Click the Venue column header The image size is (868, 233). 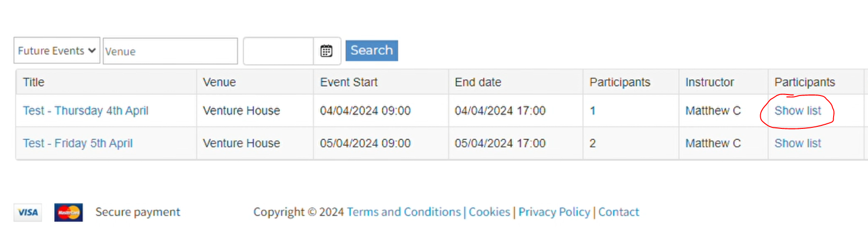coord(219,82)
